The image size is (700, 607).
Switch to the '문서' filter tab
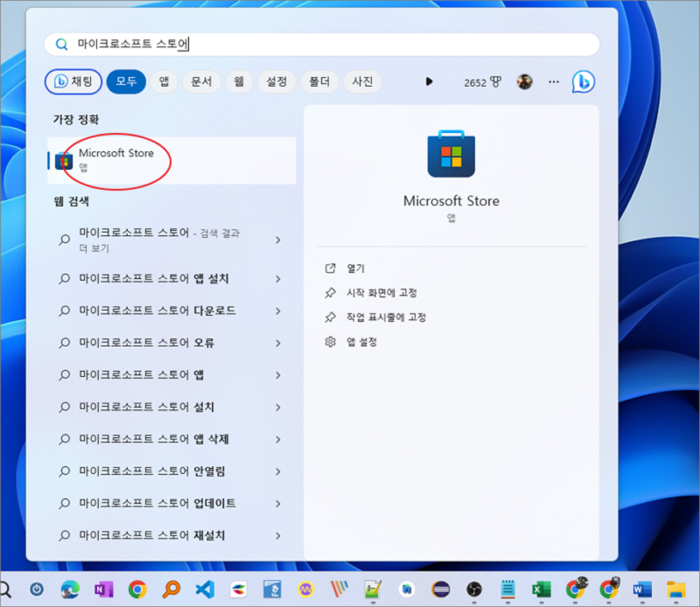point(202,82)
